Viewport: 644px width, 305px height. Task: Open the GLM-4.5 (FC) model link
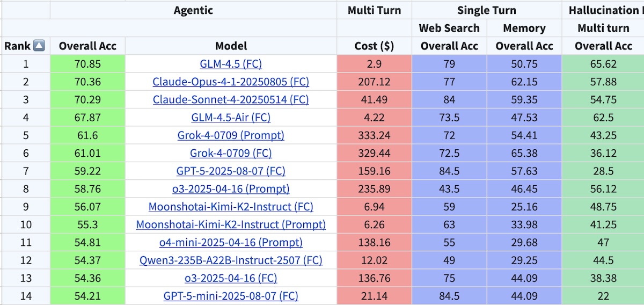[x=231, y=64]
